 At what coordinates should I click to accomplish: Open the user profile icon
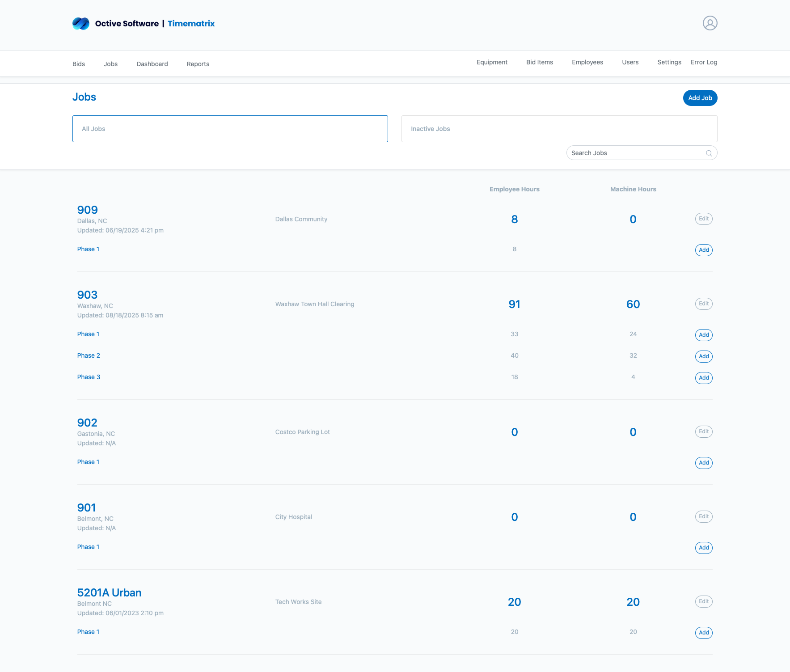[710, 23]
